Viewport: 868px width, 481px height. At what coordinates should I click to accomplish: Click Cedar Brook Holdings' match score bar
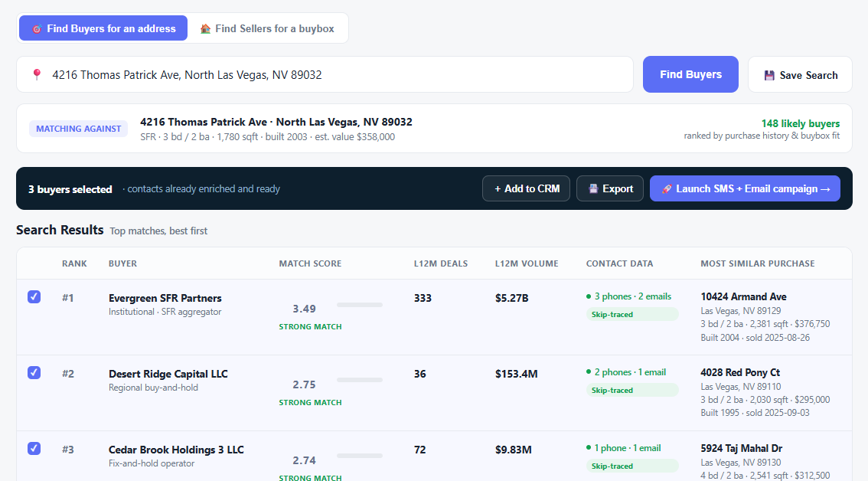360,456
